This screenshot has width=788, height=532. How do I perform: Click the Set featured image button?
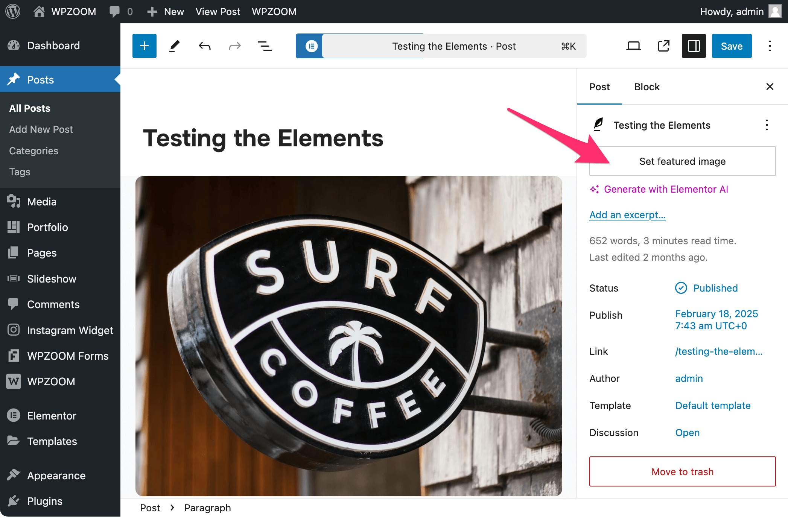pos(682,161)
